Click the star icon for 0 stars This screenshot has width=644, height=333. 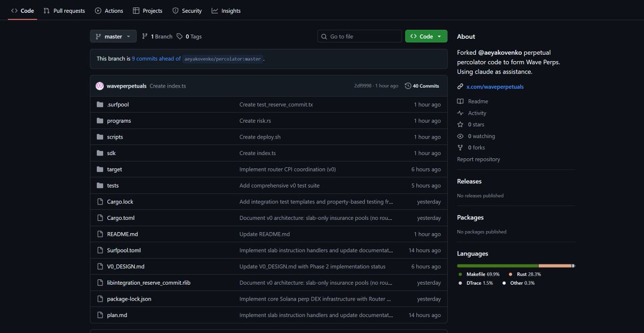point(460,124)
